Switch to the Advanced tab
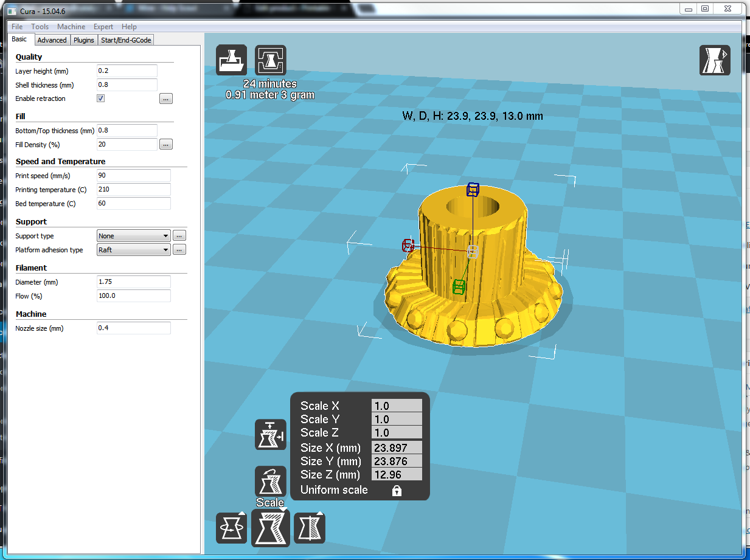The width and height of the screenshot is (750, 560). click(x=52, y=40)
